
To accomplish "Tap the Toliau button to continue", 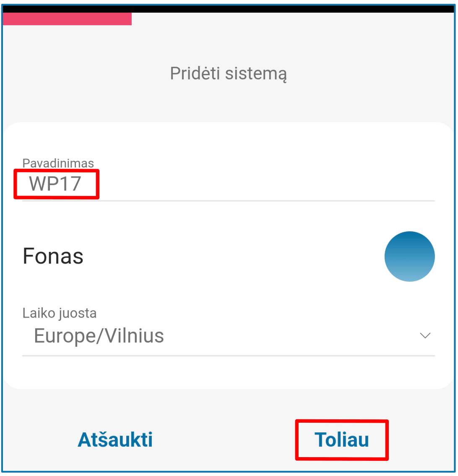I will [341, 439].
